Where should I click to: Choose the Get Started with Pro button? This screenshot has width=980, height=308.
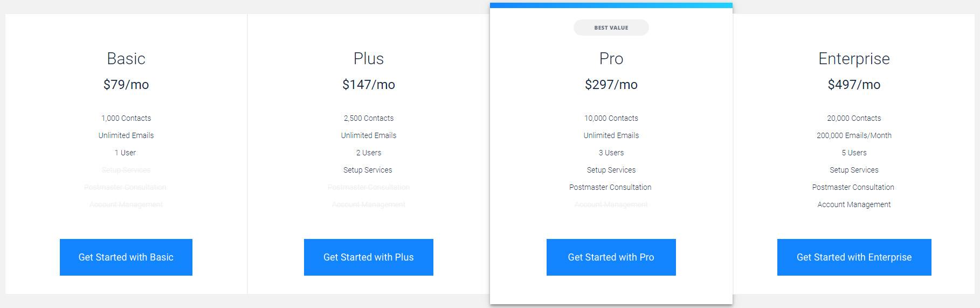pos(611,257)
